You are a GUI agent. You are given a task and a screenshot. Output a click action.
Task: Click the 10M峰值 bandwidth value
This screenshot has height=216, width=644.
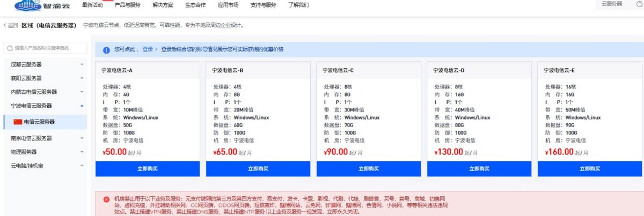134,110
